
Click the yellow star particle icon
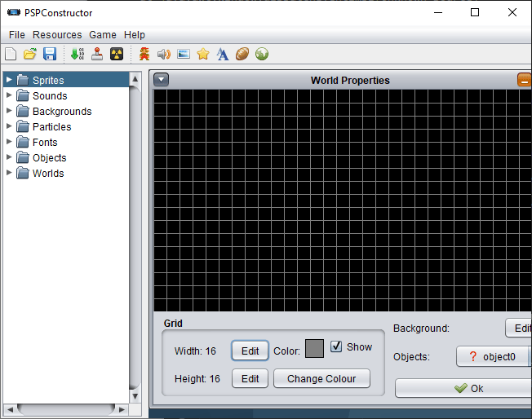tap(203, 55)
